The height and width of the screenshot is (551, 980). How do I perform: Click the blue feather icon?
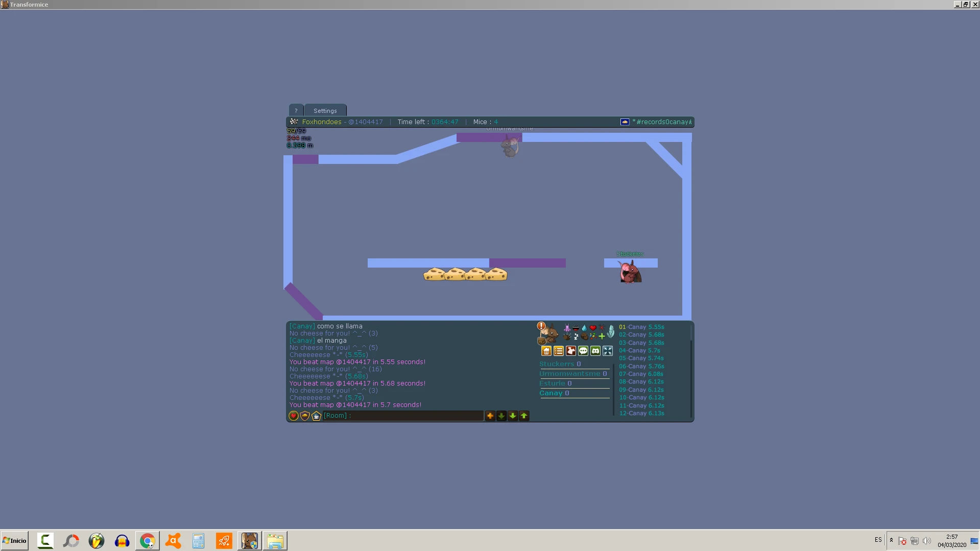pos(610,332)
